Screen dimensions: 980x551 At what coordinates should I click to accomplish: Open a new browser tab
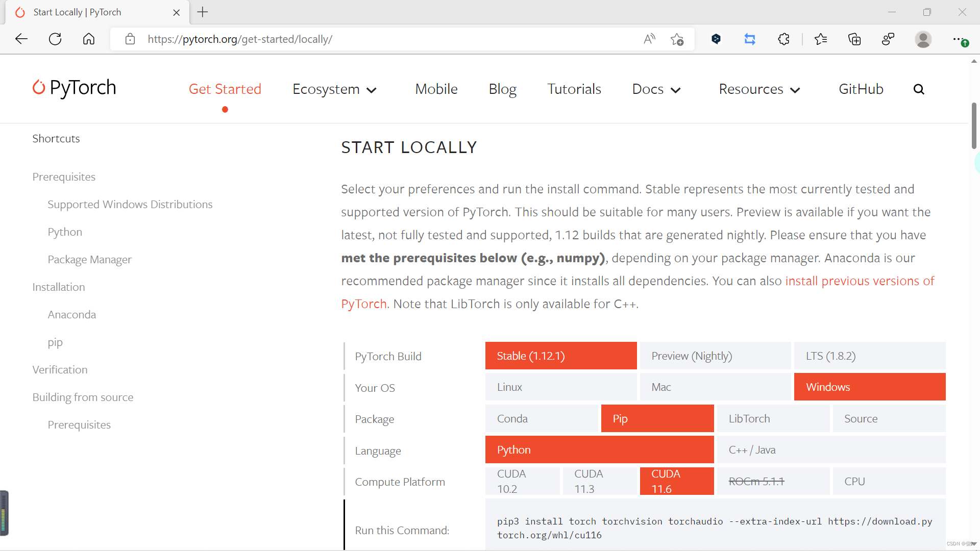click(x=203, y=12)
